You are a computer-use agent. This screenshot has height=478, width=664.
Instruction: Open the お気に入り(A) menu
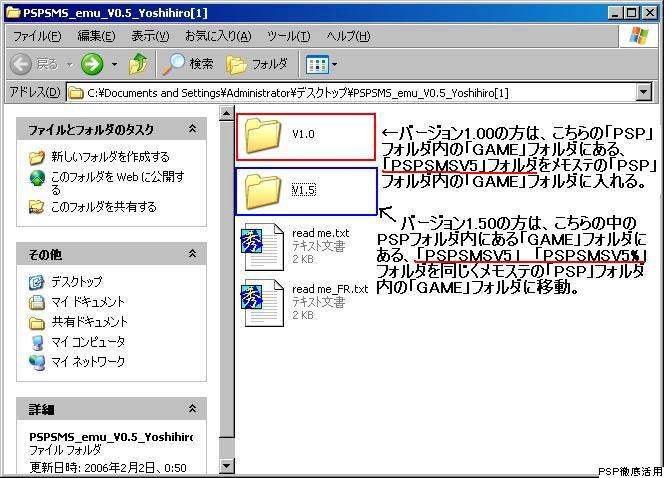[218, 36]
